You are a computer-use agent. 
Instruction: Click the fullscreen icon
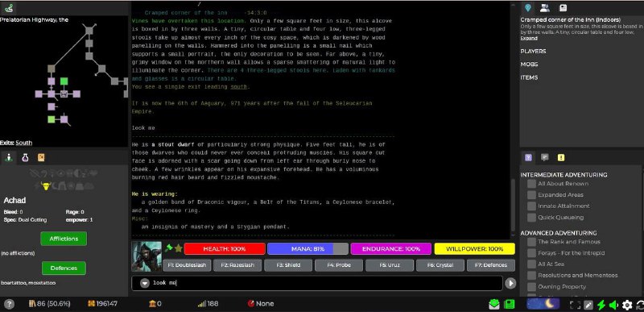pos(576,305)
